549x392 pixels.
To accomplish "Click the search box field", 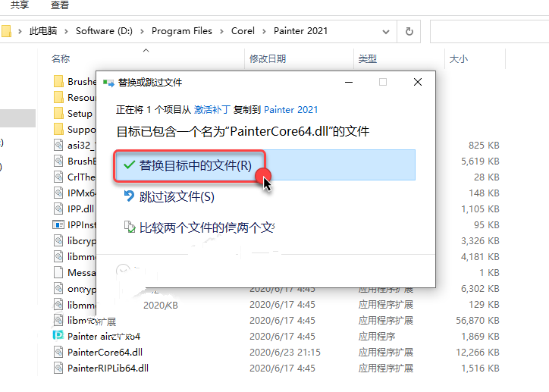I will point(490,32).
